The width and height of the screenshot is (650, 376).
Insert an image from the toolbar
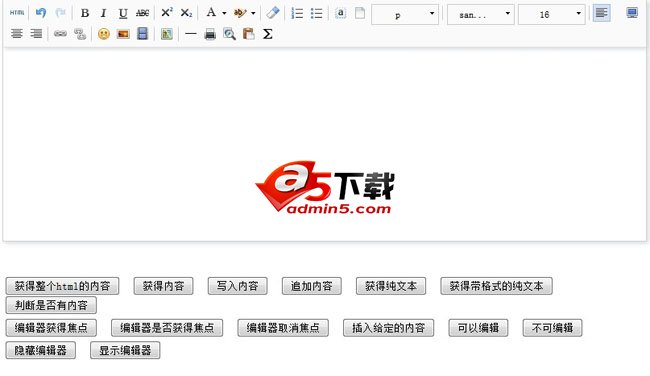[x=123, y=34]
